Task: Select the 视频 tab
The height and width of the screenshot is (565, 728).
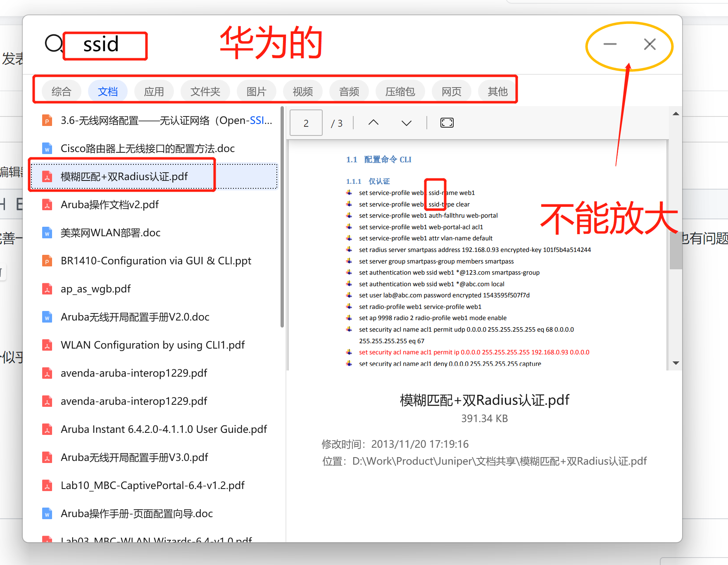Action: 303,91
